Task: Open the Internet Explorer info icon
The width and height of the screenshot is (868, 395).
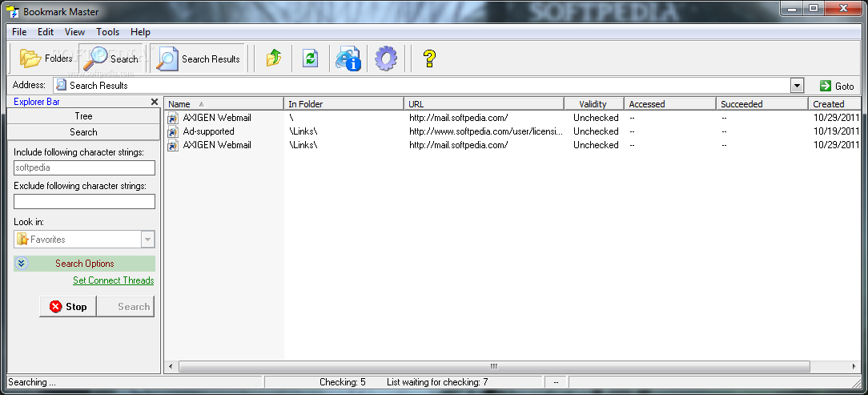Action: pos(348,58)
